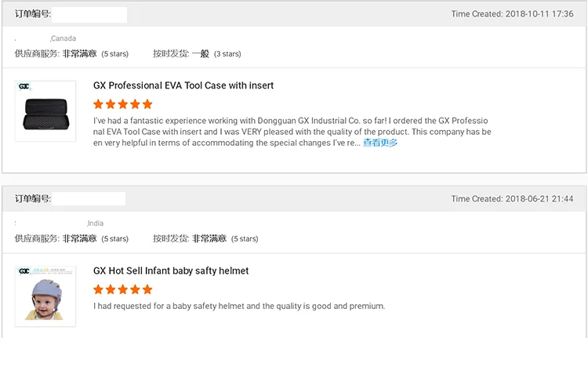Viewport: 588px width, 392px height.
Task: Click the GX Hot Sell Infant helmet title
Action: (x=171, y=270)
